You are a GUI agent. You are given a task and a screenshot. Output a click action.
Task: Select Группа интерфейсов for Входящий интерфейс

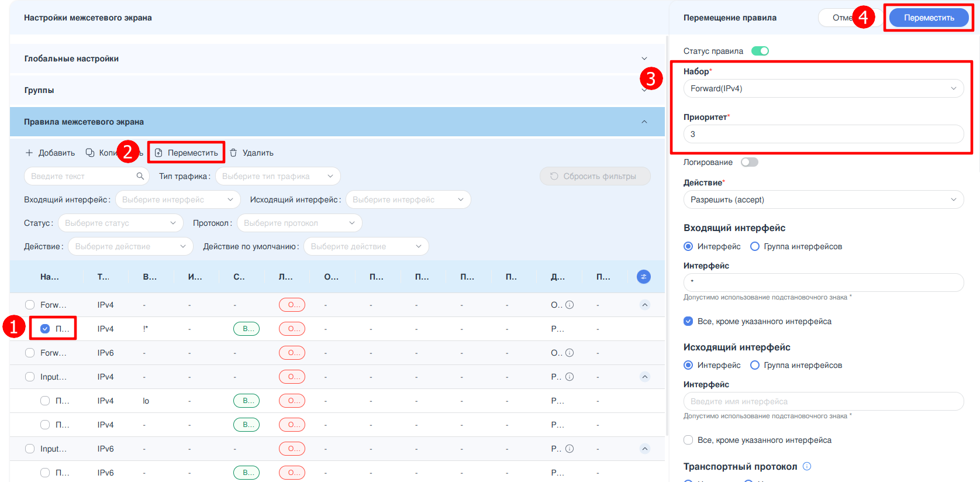click(x=755, y=246)
